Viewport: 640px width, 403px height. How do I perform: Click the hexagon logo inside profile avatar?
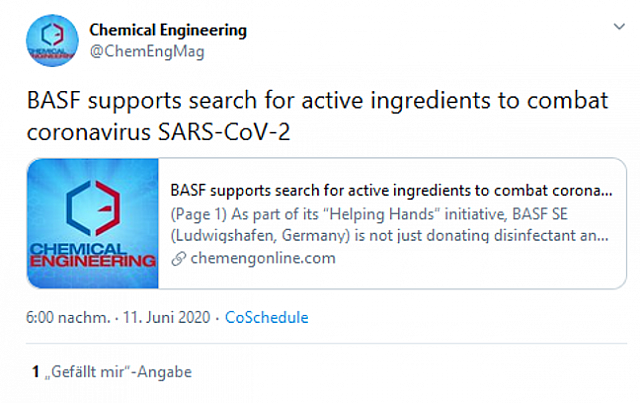coord(52,34)
